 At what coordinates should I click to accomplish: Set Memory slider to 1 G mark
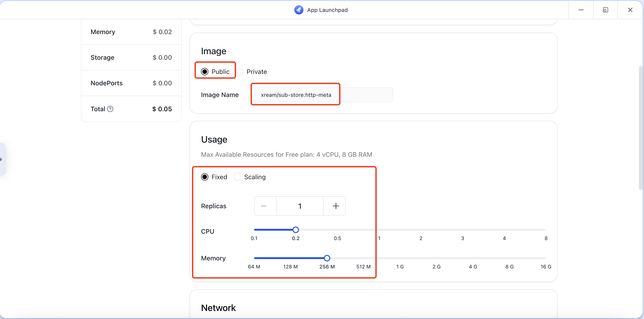click(x=400, y=258)
